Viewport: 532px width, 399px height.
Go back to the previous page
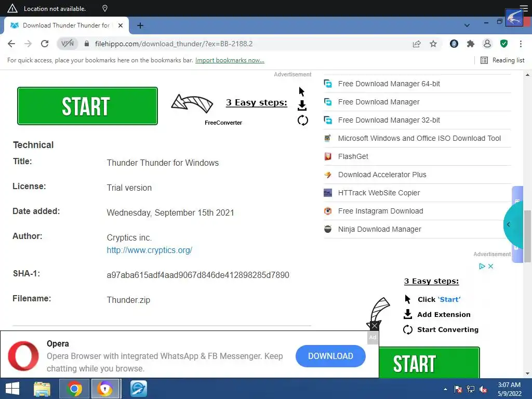[x=11, y=44]
